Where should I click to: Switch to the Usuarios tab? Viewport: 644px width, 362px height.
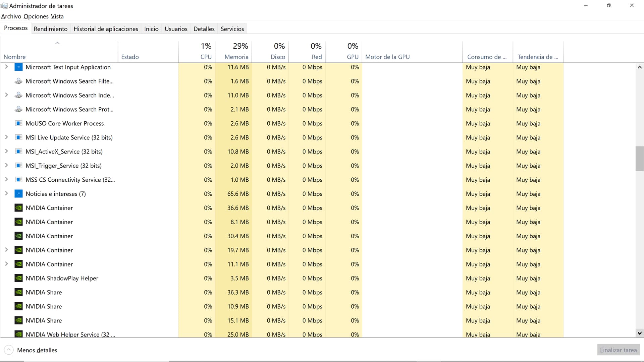pos(176,29)
